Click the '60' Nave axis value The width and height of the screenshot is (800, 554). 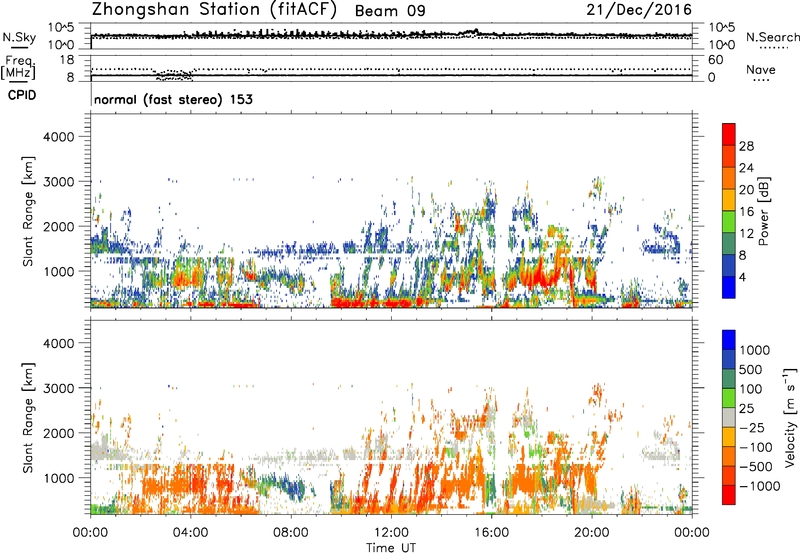coord(715,60)
